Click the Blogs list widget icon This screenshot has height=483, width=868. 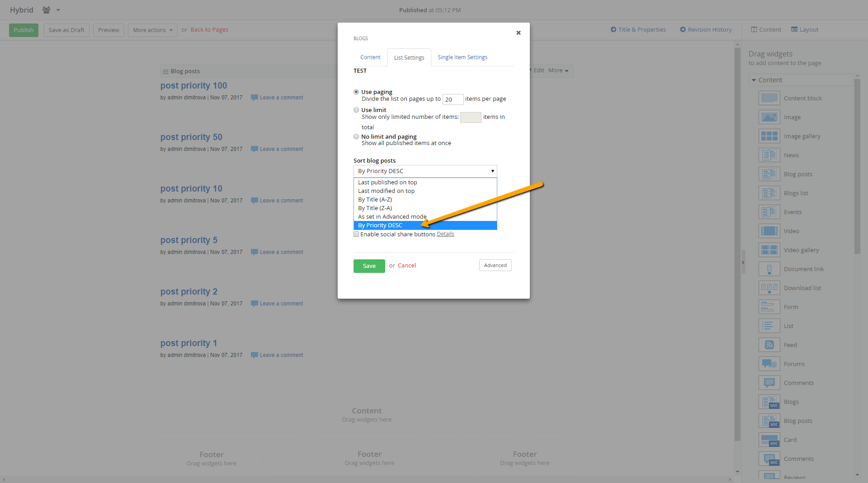click(769, 193)
